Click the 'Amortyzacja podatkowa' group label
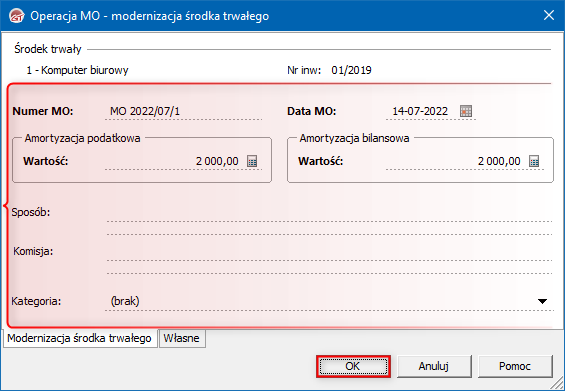Screen dimensions: 565x391 click(82, 138)
